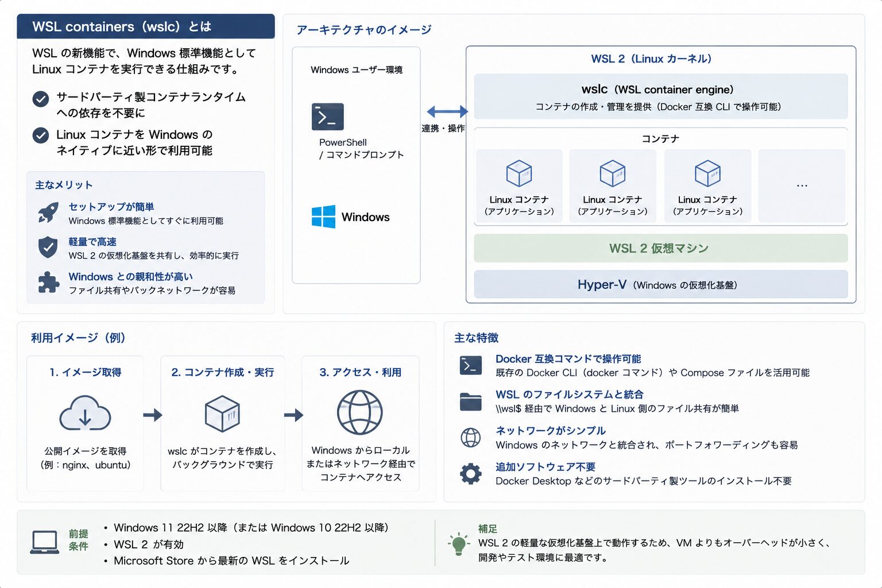
Task: Click the Windows logo icon
Action: pos(323,217)
